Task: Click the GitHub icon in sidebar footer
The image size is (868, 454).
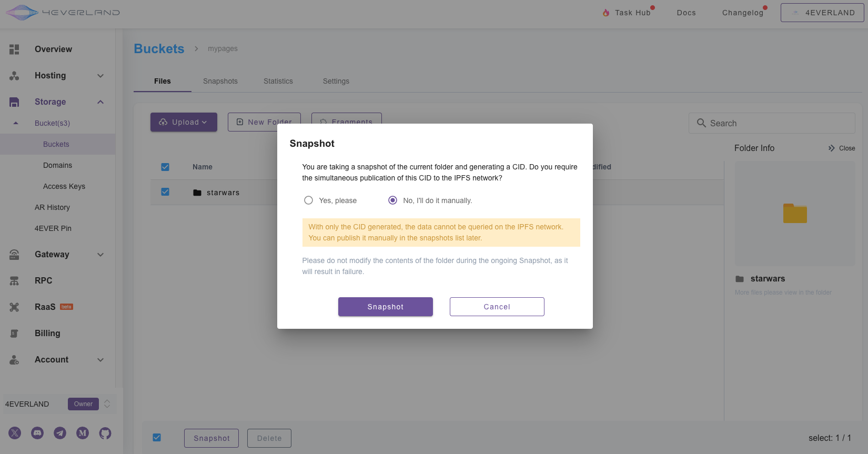Action: (105, 433)
